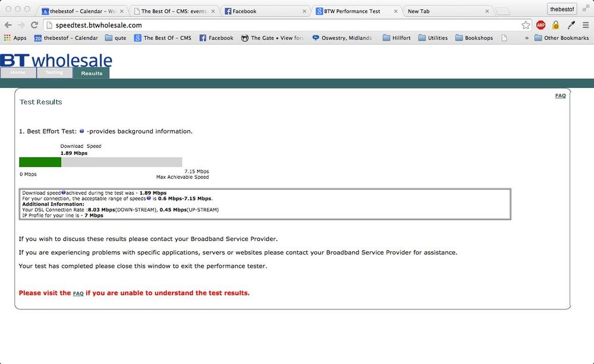Click the help icon beside Best Effort Test
This screenshot has width=594, height=364.
pos(81,131)
